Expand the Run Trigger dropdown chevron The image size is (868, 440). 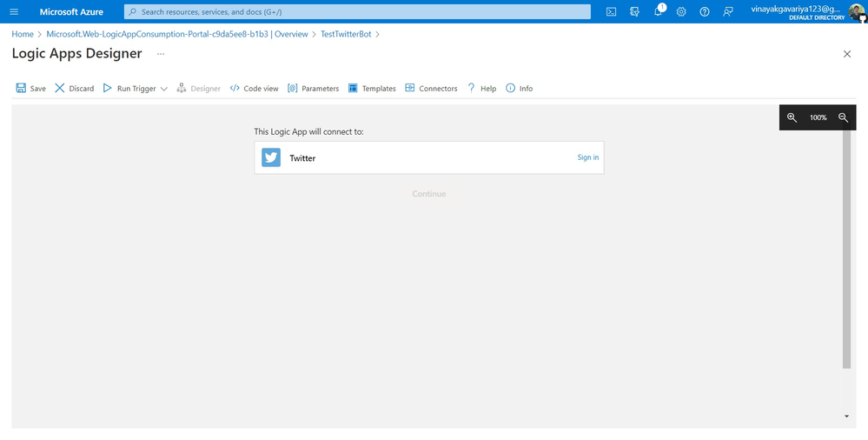(x=164, y=89)
